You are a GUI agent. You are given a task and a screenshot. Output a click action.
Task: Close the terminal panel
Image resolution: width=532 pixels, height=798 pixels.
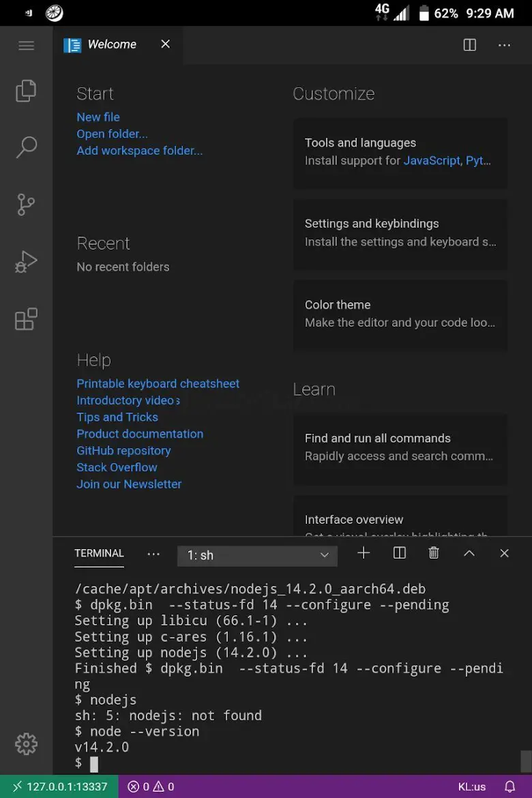504,553
